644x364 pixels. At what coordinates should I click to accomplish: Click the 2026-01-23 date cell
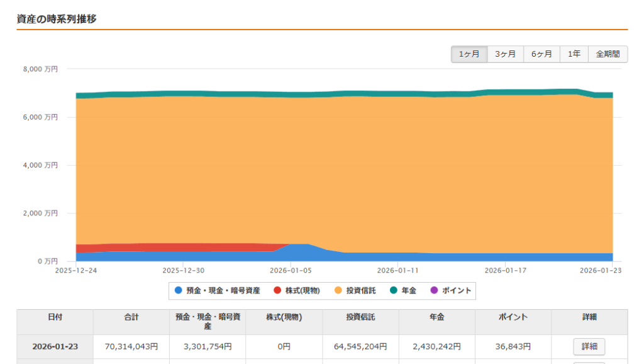55,346
